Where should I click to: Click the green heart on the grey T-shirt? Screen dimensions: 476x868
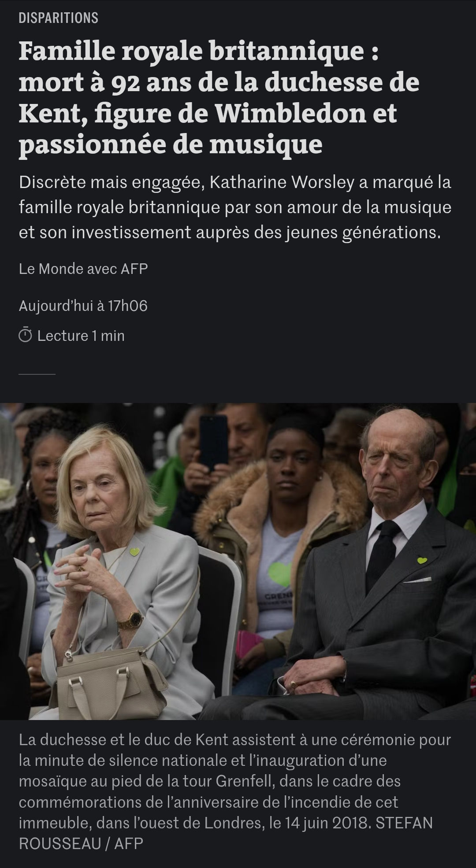(x=280, y=574)
